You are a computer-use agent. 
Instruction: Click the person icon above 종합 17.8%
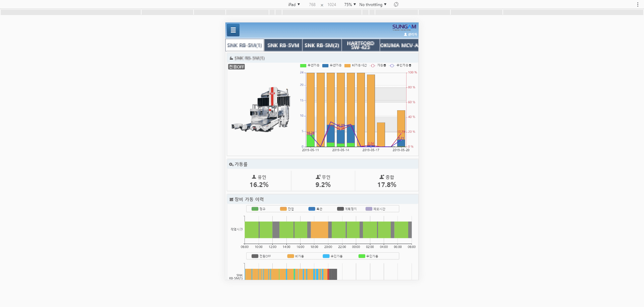click(x=381, y=177)
